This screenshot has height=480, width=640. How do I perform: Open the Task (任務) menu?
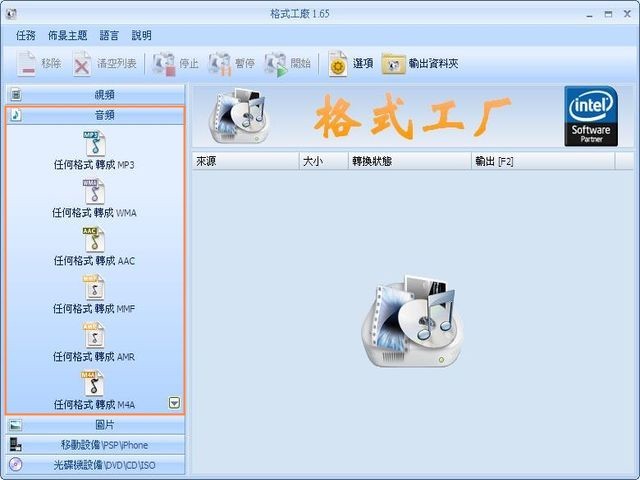26,36
